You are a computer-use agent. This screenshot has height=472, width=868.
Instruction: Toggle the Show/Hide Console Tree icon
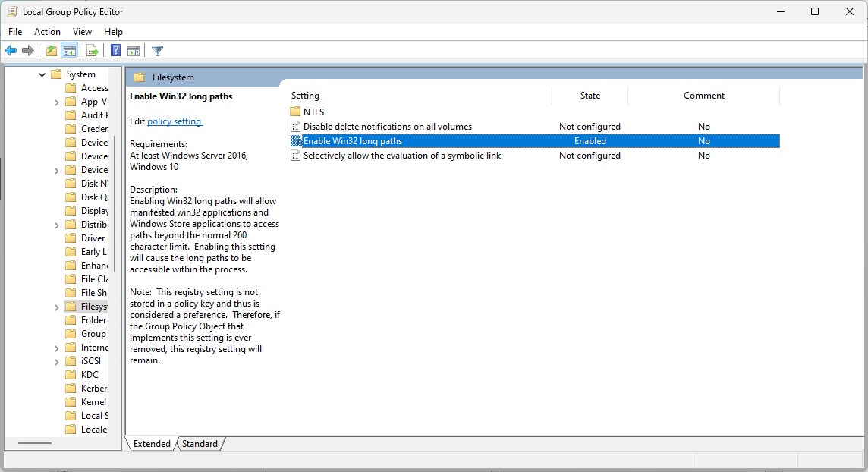coord(69,51)
